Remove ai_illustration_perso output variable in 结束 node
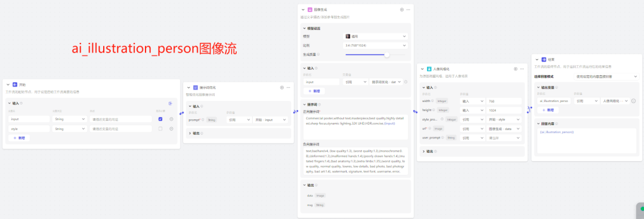The image size is (644, 219). click(634, 101)
